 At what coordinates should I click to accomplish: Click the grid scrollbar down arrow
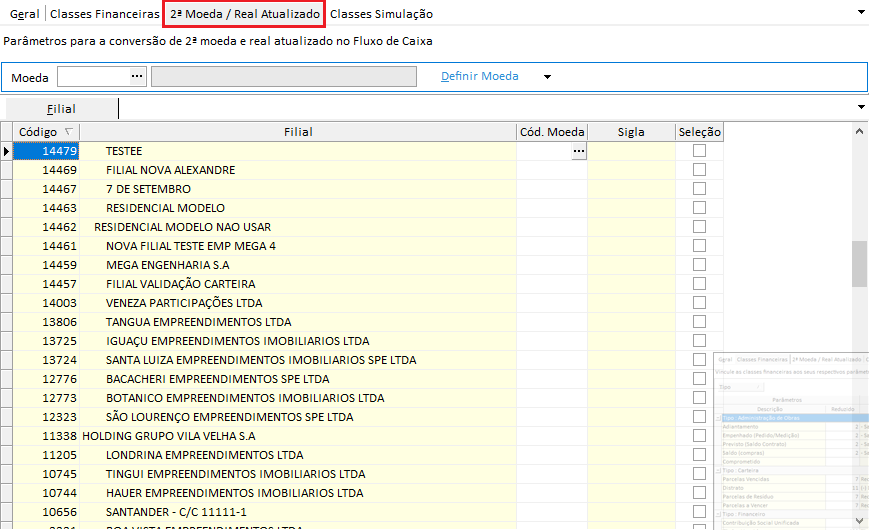click(x=859, y=520)
